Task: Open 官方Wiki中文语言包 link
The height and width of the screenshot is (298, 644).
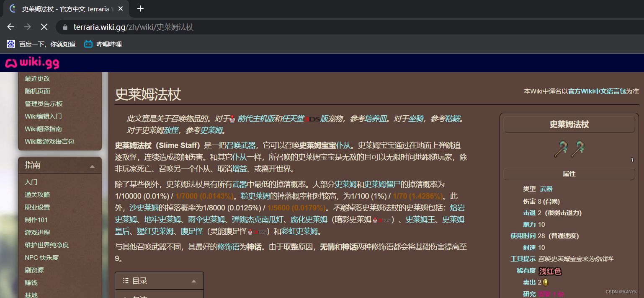Action: pyautogui.click(x=597, y=91)
